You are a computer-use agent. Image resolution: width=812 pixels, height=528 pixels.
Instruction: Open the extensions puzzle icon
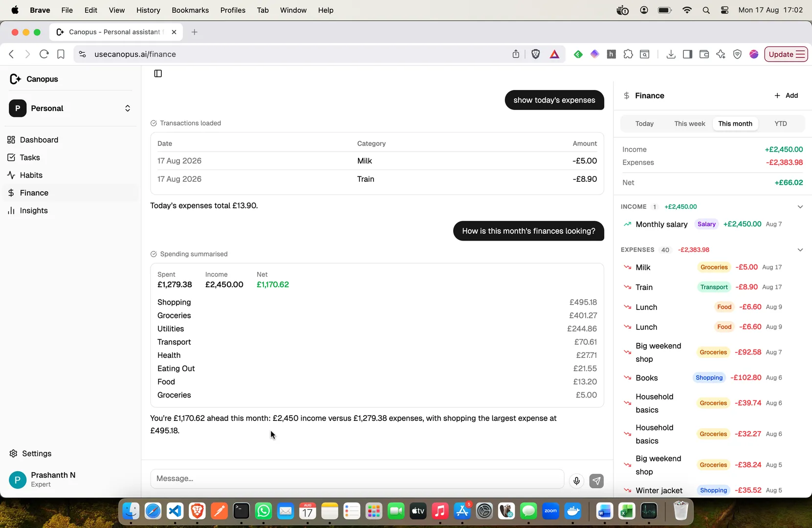coord(628,54)
